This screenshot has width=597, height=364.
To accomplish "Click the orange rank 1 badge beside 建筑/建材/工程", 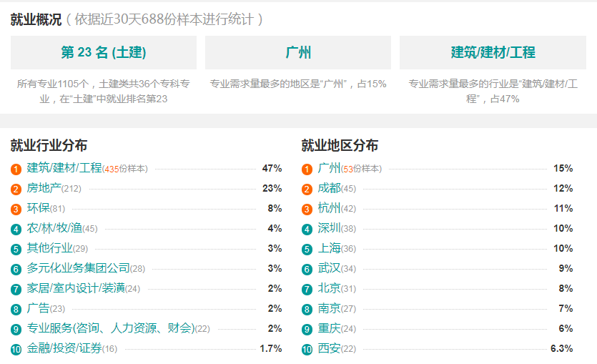I will tap(16, 169).
